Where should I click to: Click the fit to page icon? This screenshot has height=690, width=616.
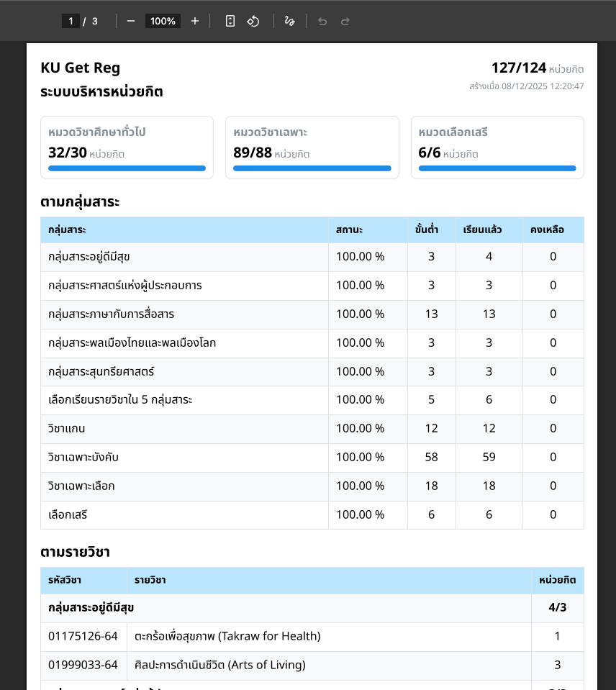230,21
